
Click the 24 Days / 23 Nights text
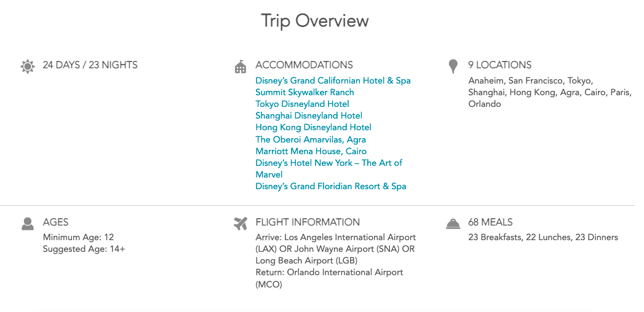coord(90,65)
